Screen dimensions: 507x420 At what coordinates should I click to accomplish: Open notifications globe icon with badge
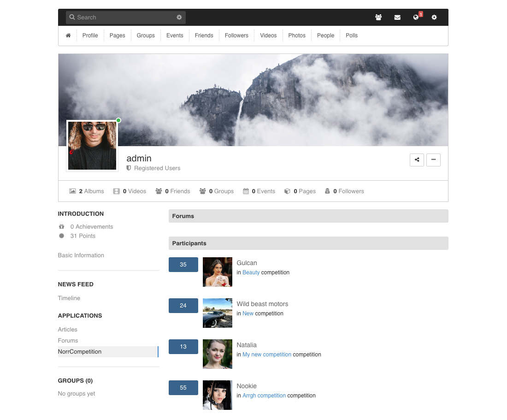pos(416,18)
